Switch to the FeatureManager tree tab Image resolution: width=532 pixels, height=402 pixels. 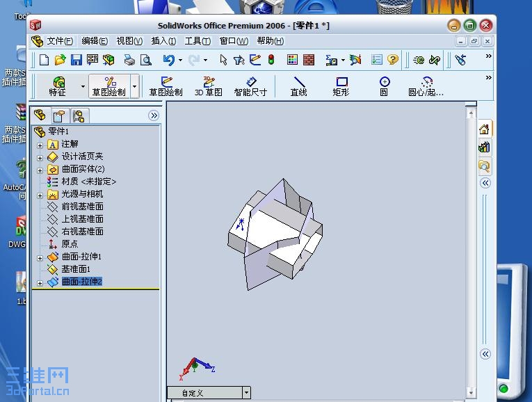coord(40,115)
